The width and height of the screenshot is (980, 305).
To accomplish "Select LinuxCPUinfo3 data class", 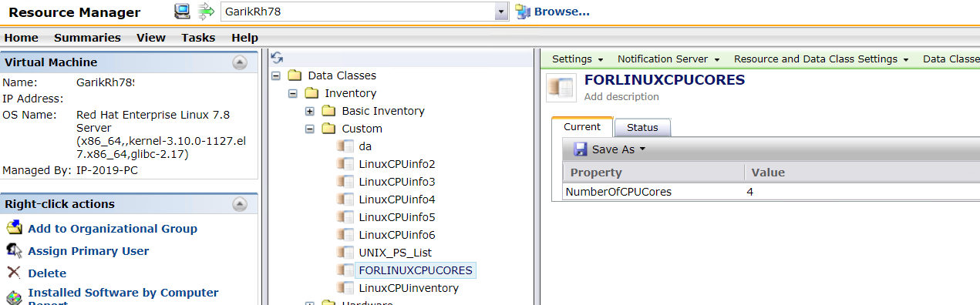I will pyautogui.click(x=397, y=182).
